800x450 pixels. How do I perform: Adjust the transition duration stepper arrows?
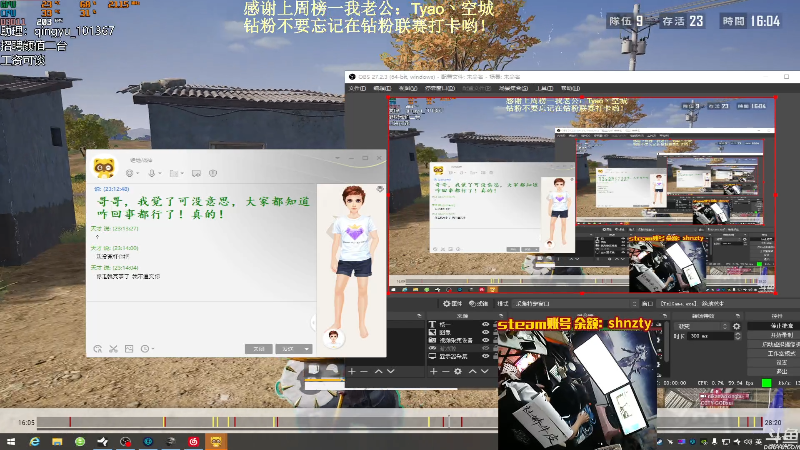[x=737, y=336]
